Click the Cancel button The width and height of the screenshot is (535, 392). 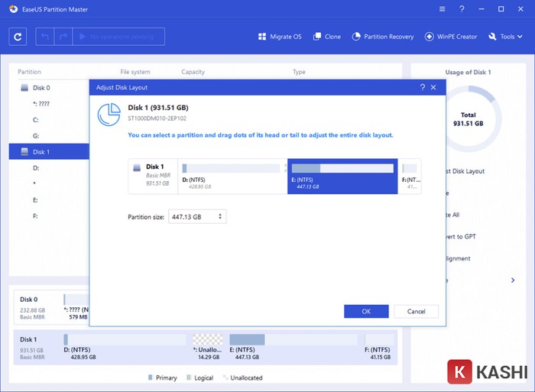(416, 311)
